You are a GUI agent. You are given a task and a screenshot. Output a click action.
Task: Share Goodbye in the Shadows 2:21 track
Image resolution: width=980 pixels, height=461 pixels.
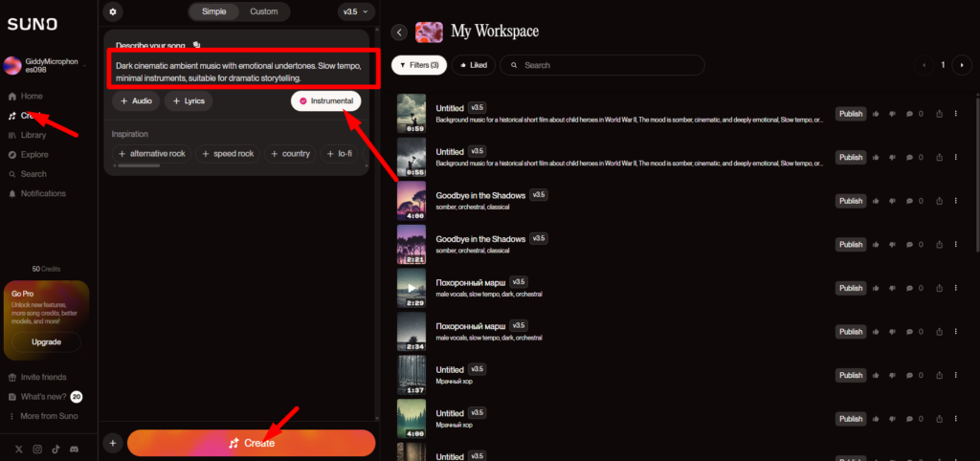tap(939, 244)
